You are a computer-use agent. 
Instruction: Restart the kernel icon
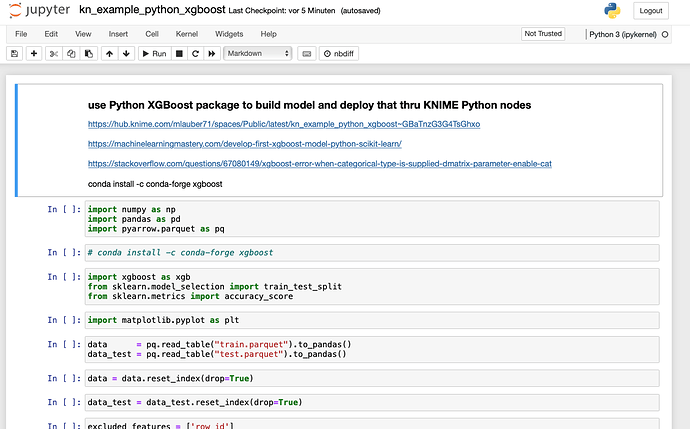[195, 54]
